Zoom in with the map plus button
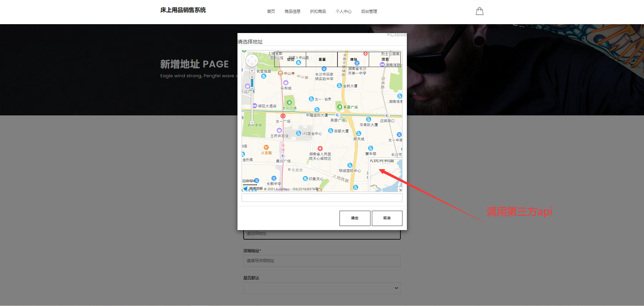 [252, 77]
